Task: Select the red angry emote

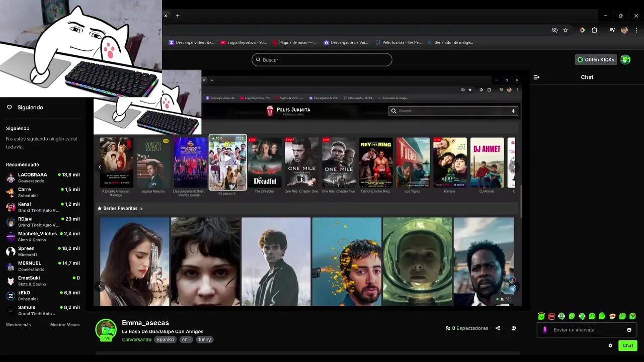Action: 551,316
